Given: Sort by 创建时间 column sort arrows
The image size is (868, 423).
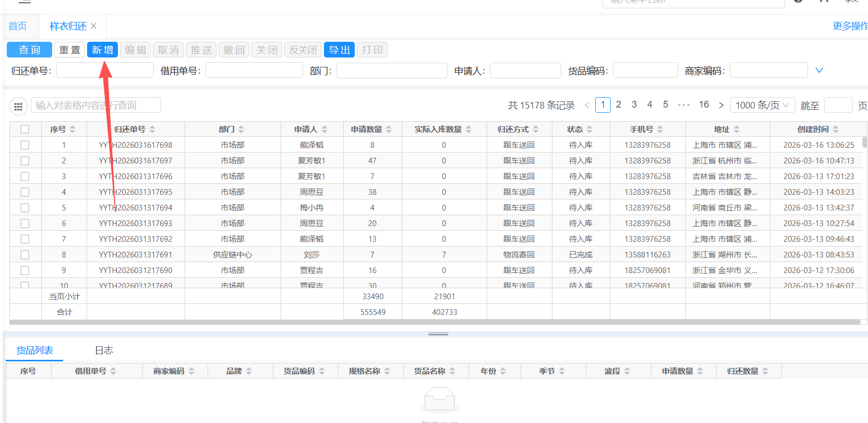Looking at the screenshot, I should coord(836,130).
